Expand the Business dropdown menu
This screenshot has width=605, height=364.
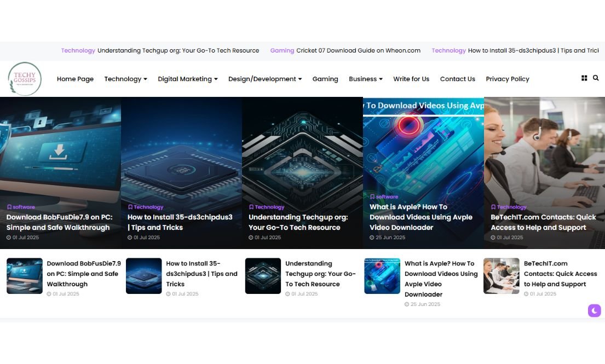point(366,79)
